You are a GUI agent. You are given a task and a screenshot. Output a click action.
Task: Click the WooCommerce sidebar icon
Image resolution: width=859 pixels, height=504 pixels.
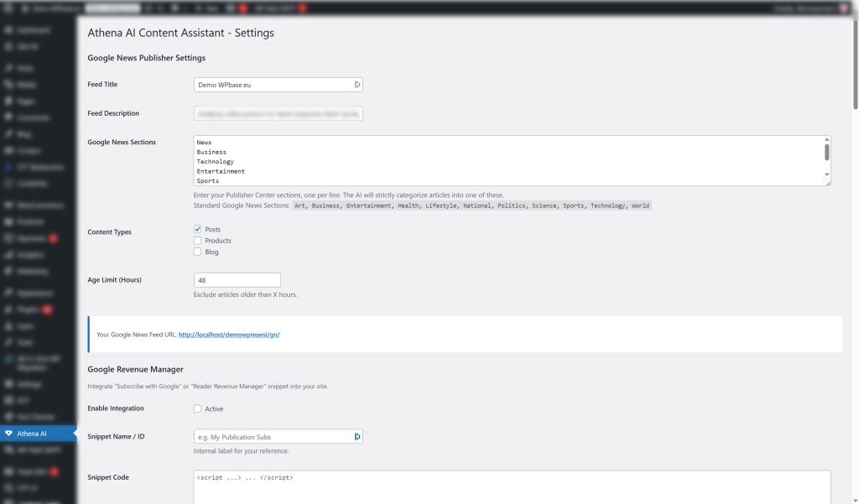tap(10, 205)
